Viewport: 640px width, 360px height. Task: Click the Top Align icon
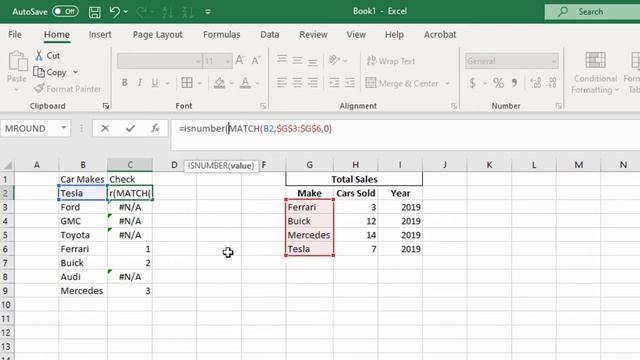point(282,60)
